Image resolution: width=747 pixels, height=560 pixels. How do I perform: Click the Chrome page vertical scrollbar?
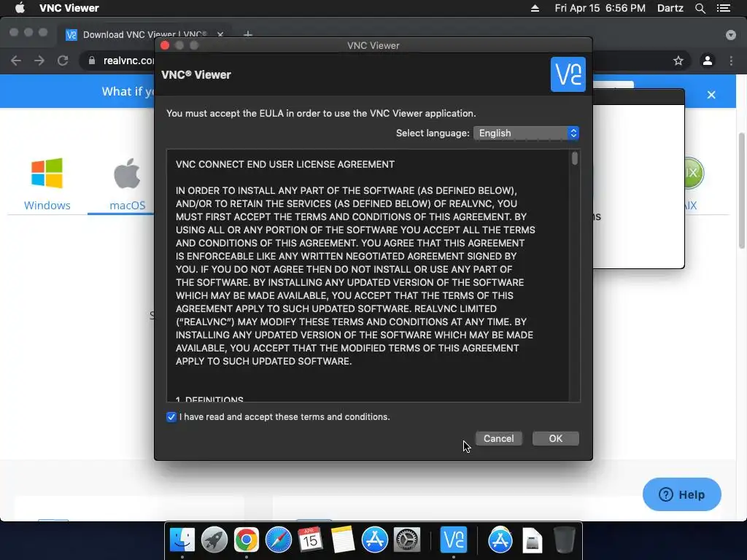pos(742,190)
